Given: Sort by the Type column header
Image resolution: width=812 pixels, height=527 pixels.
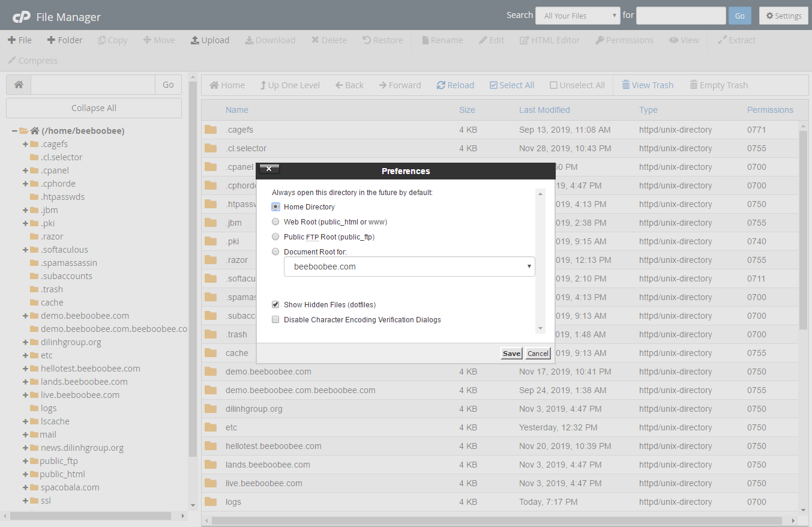Looking at the screenshot, I should [x=648, y=110].
